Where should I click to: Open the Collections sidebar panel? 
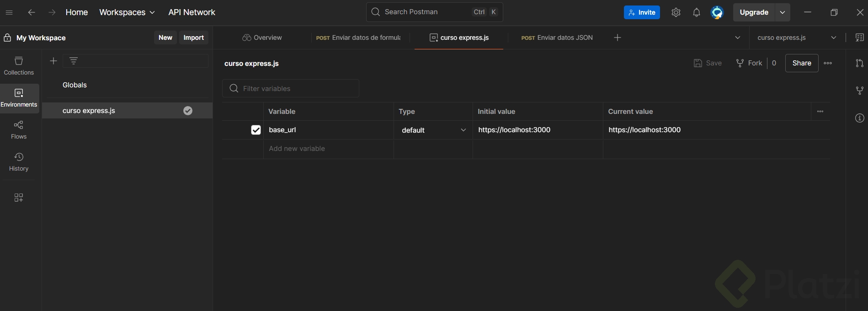pos(19,66)
